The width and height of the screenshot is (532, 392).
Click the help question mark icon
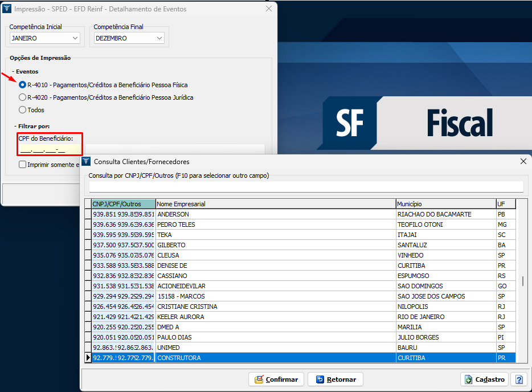pyautogui.click(x=518, y=379)
